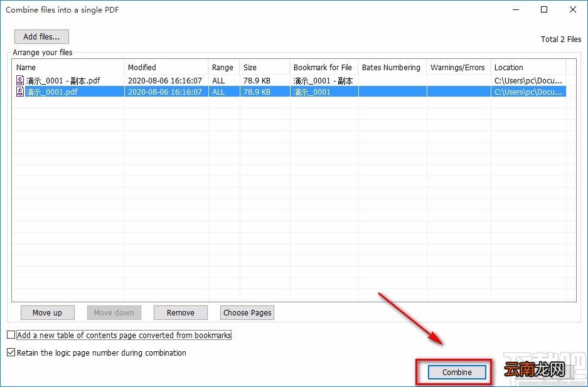Sort files by the Modified column header
588x387 pixels.
(x=166, y=68)
